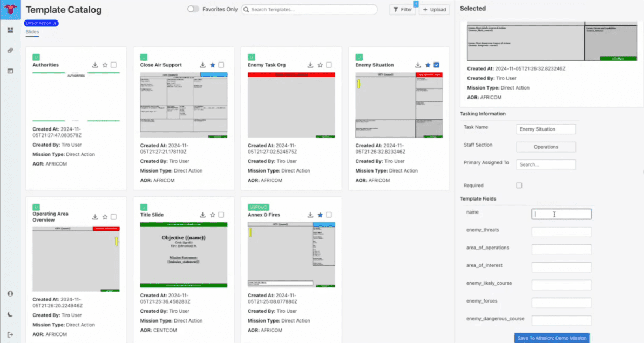Download the Title Slide template

[x=202, y=215]
